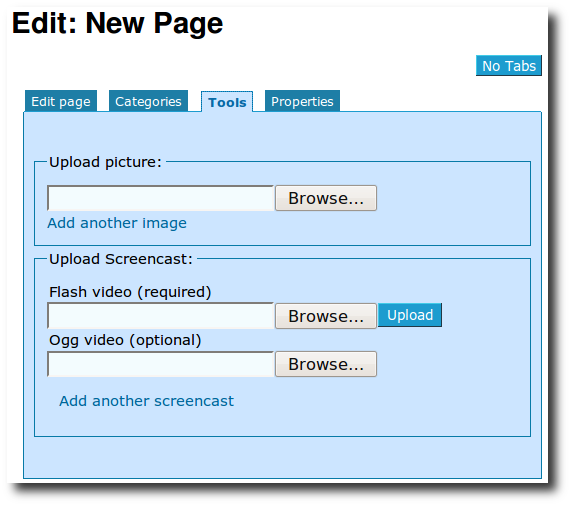Click the No Tabs button

[509, 66]
